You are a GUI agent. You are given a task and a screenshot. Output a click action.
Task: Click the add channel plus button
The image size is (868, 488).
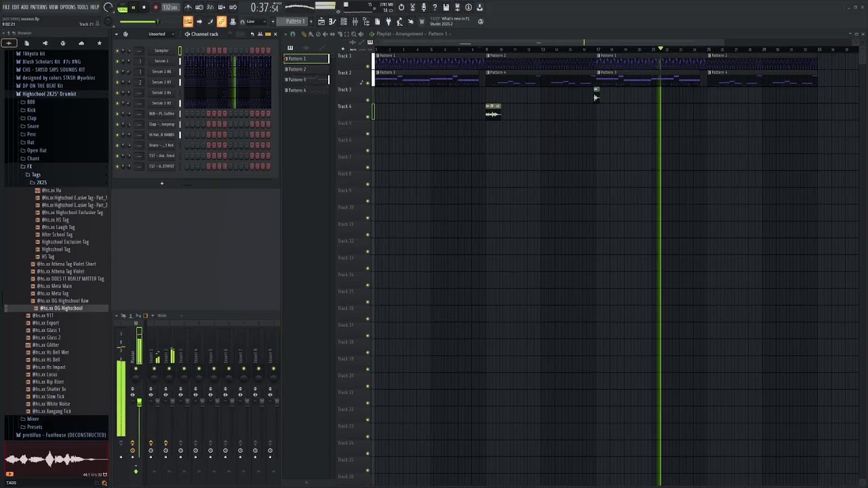pyautogui.click(x=161, y=183)
